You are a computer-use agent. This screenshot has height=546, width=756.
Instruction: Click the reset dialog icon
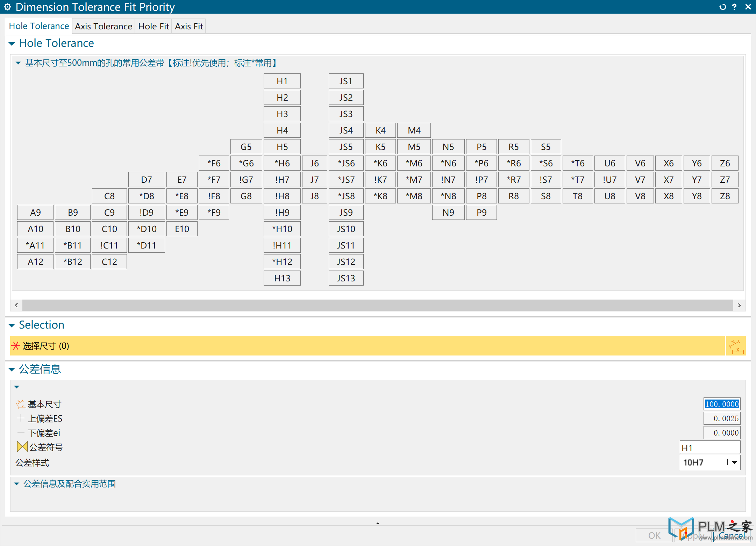pos(722,7)
